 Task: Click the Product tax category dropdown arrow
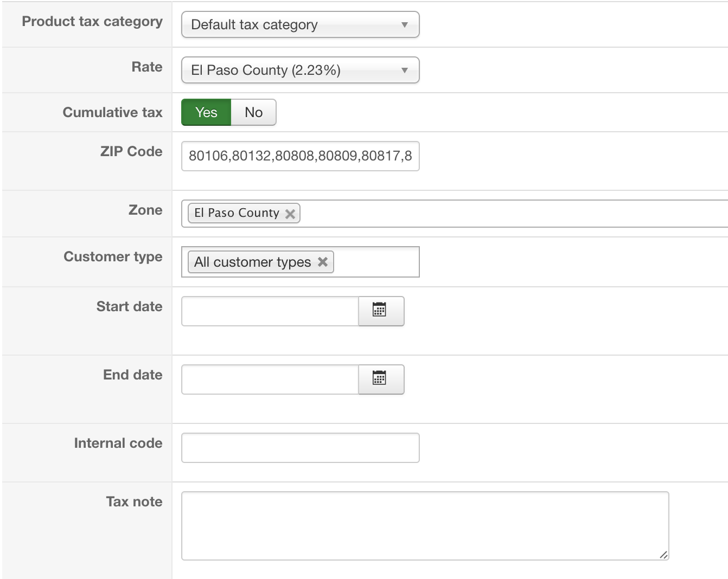click(x=404, y=25)
